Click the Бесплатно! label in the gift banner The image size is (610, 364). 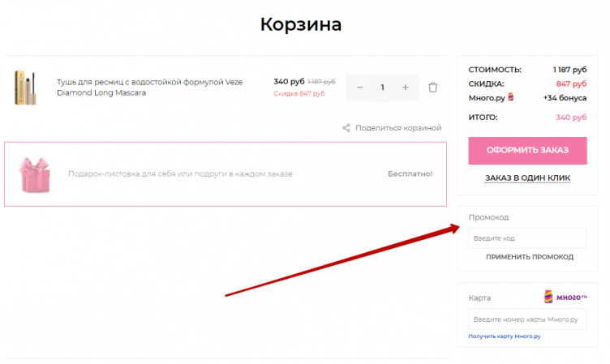tap(410, 173)
